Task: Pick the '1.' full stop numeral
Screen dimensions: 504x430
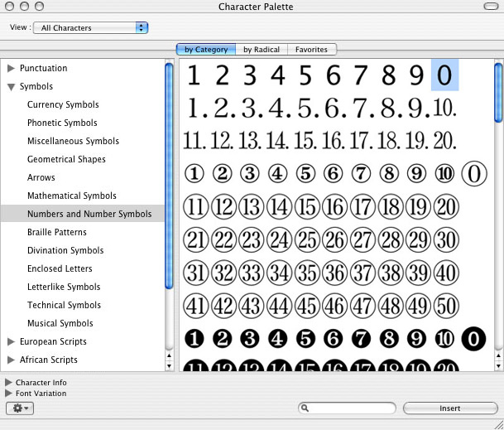Action: [x=197, y=108]
